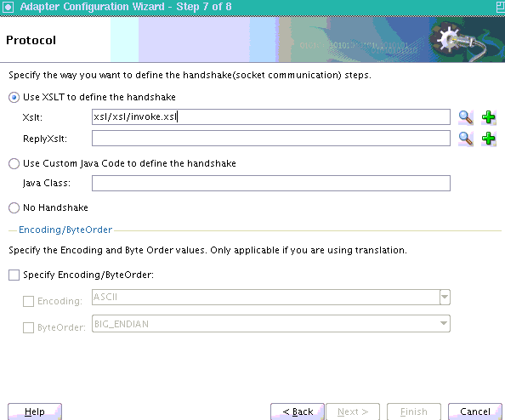
Task: Open the Encoding ASCII dropdown arrow
Action: coord(445,297)
